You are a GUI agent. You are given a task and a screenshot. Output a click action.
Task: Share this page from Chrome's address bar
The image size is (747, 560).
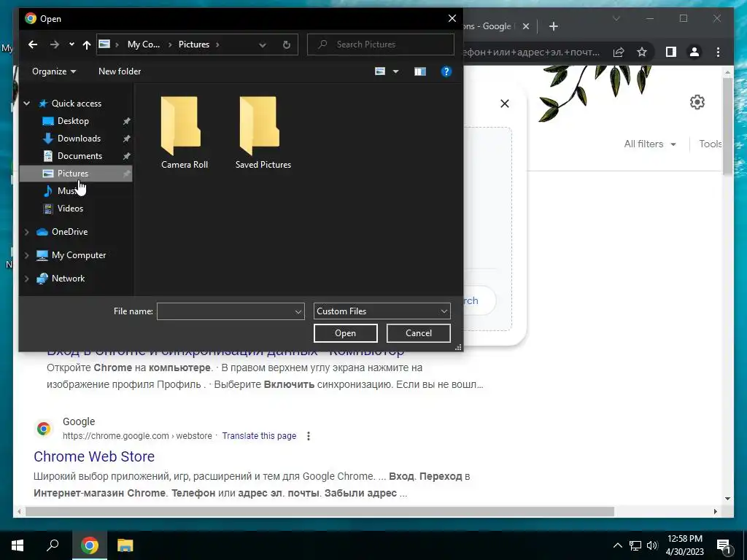[619, 52]
